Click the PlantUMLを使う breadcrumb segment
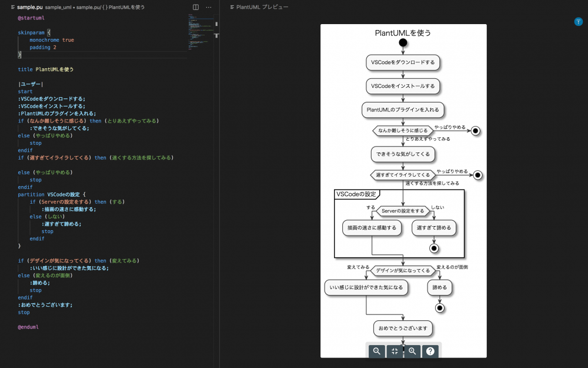Image resolution: width=588 pixels, height=368 pixels. click(x=126, y=7)
